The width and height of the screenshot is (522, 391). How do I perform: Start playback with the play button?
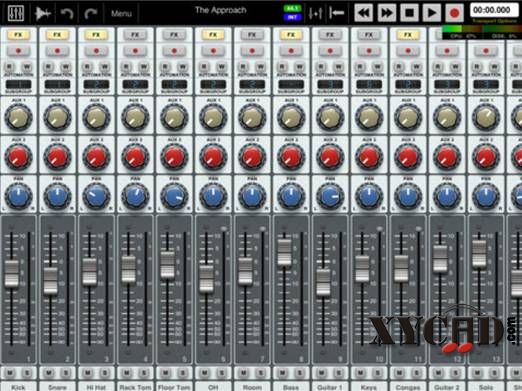point(432,13)
